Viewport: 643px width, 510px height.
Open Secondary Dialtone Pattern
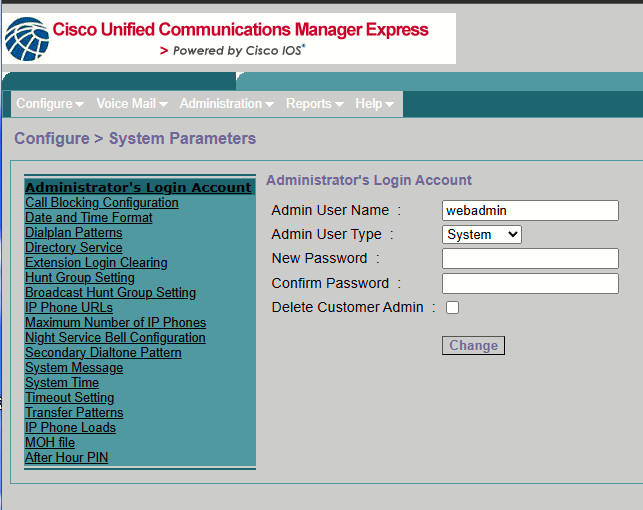(103, 353)
